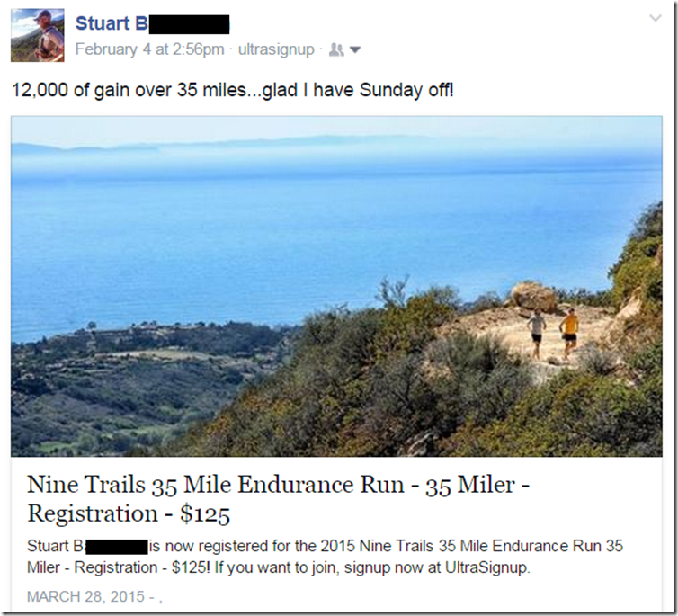Open post options chevron at top right
678x616 pixels.
[x=656, y=18]
